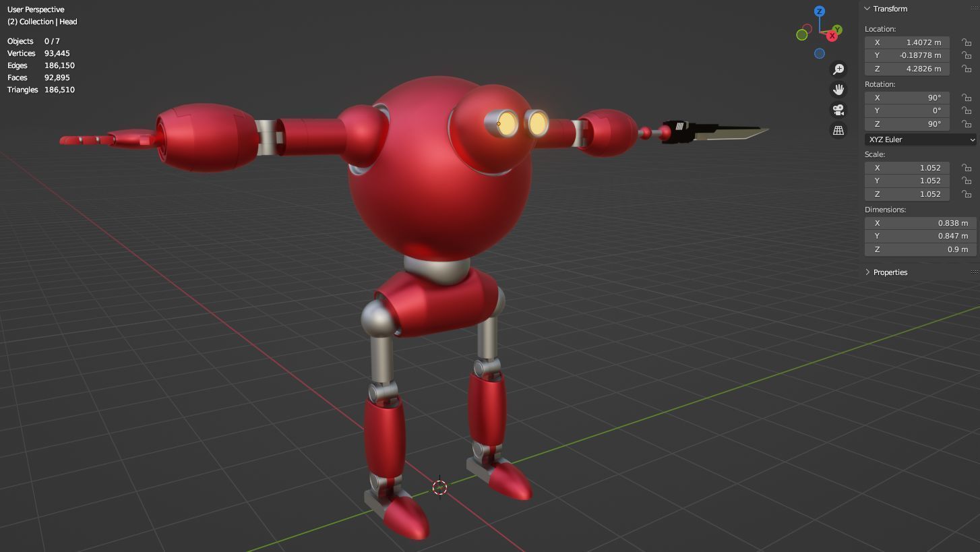The width and height of the screenshot is (980, 552).
Task: Expand the Properties panel
Action: click(867, 272)
